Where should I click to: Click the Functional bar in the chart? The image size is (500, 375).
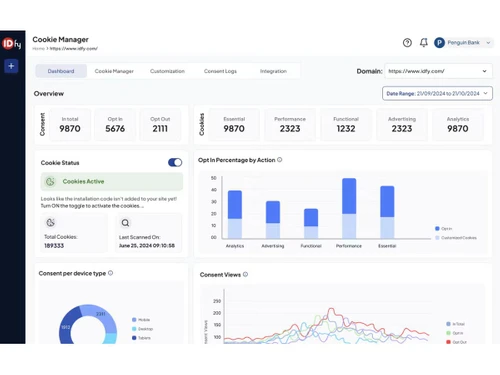[x=311, y=223]
